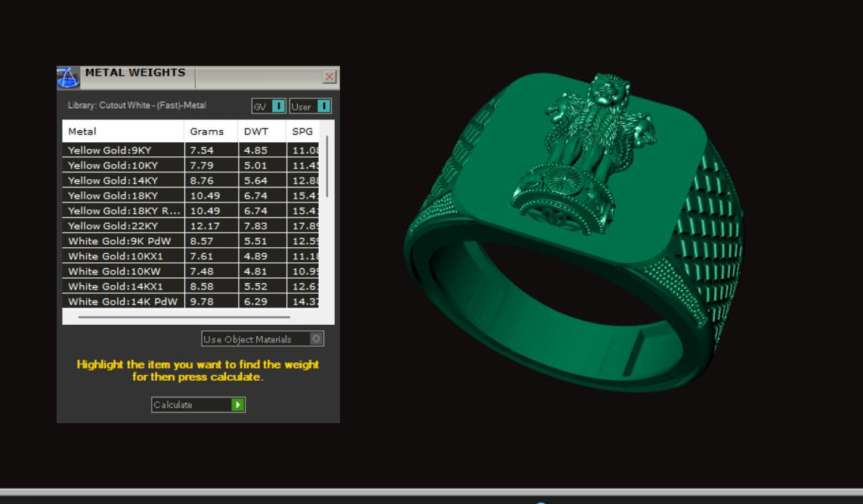Select the Yellow Gold:14KY row
The image size is (863, 504).
[x=190, y=181]
